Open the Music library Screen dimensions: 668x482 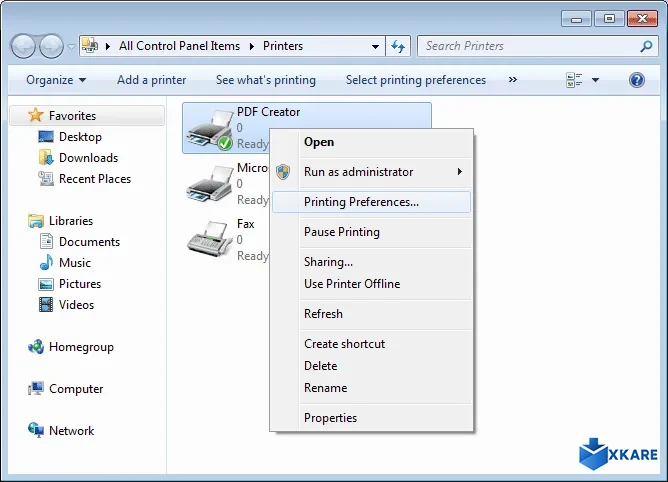75,263
